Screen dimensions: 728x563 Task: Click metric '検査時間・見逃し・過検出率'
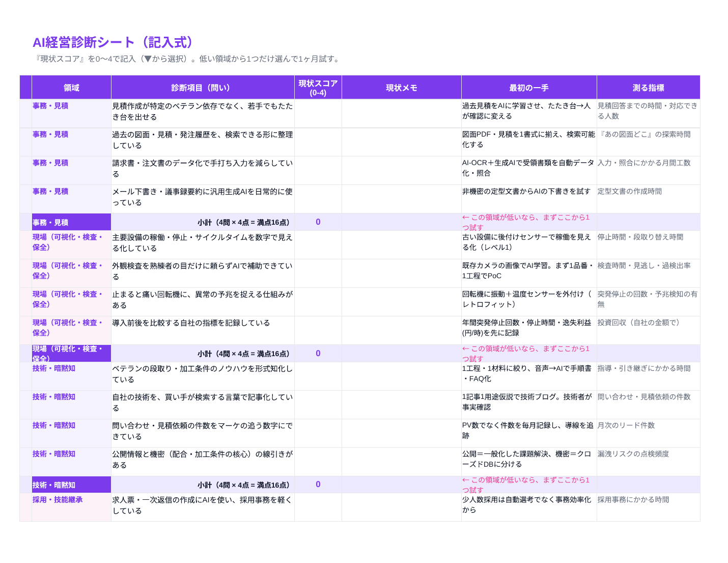648,273
